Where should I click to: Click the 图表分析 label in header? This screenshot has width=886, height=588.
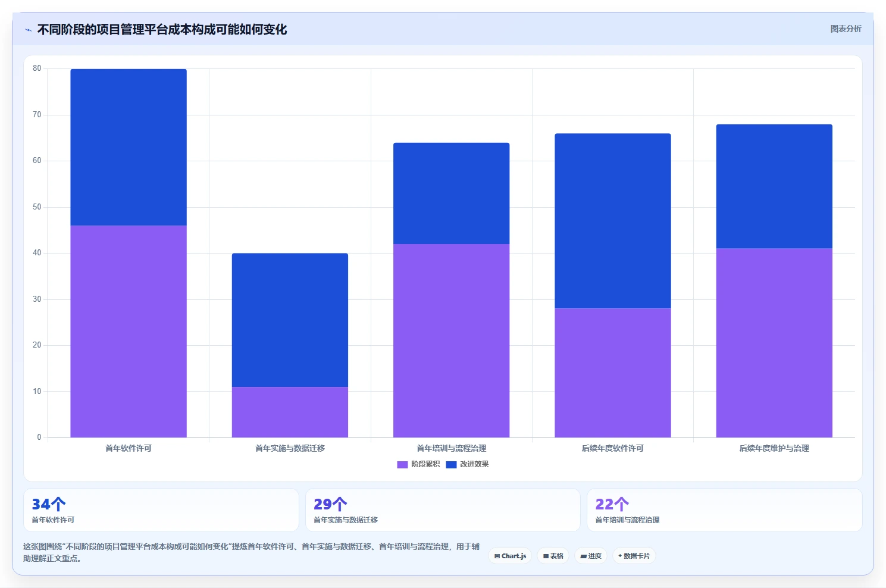pos(846,29)
